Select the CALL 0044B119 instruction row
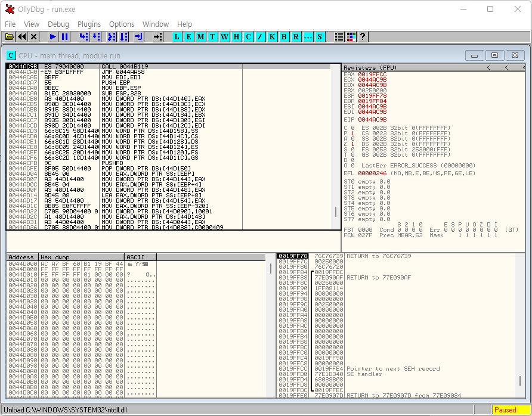The image size is (532, 416). (169, 66)
